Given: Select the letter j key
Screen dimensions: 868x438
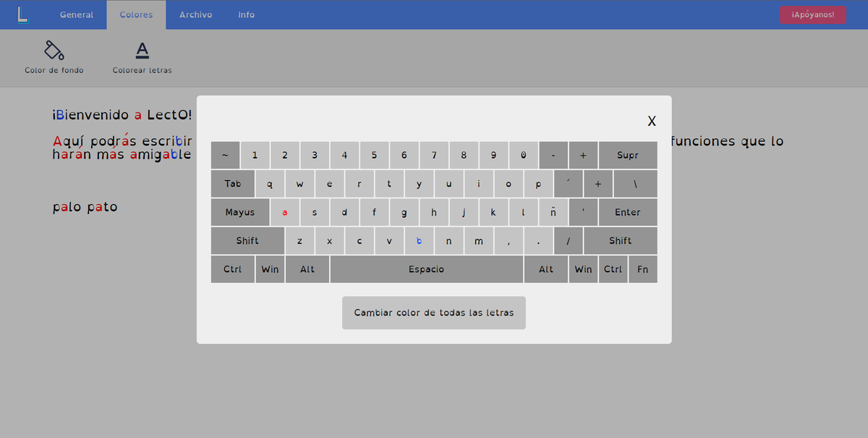Looking at the screenshot, I should coord(464,212).
